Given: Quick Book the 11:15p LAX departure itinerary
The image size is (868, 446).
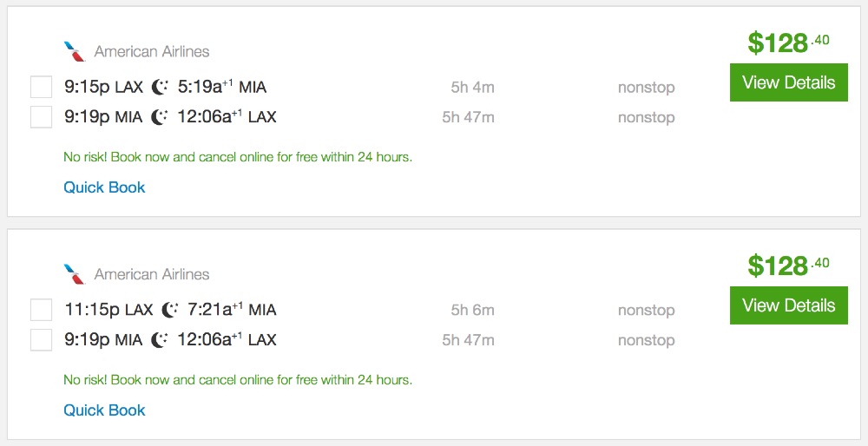Looking at the screenshot, I should coord(104,410).
